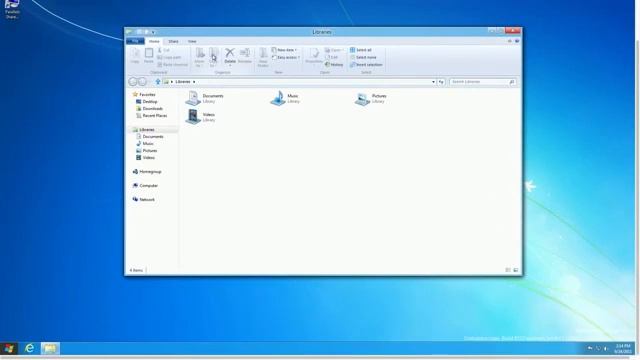The height and width of the screenshot is (360, 640).
Task: Go back with the Back arrow button
Action: coord(133,82)
